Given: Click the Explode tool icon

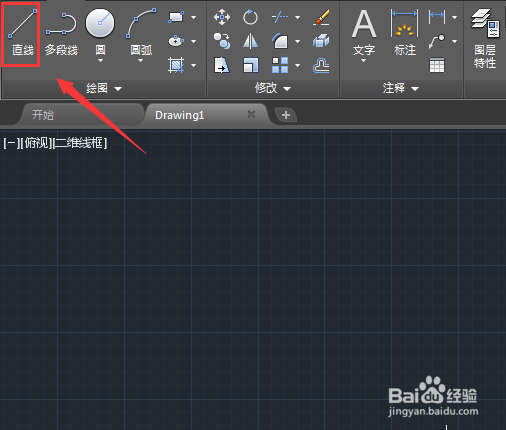Looking at the screenshot, I should 321,41.
